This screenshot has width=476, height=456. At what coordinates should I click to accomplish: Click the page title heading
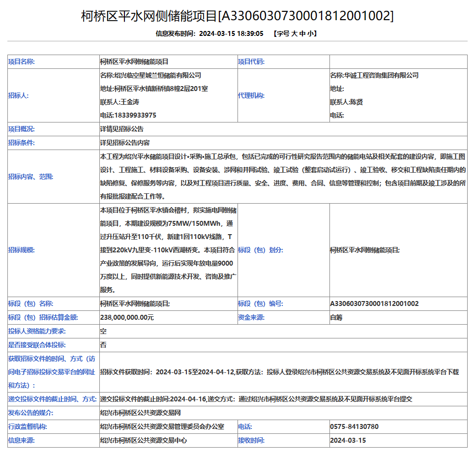click(x=238, y=16)
